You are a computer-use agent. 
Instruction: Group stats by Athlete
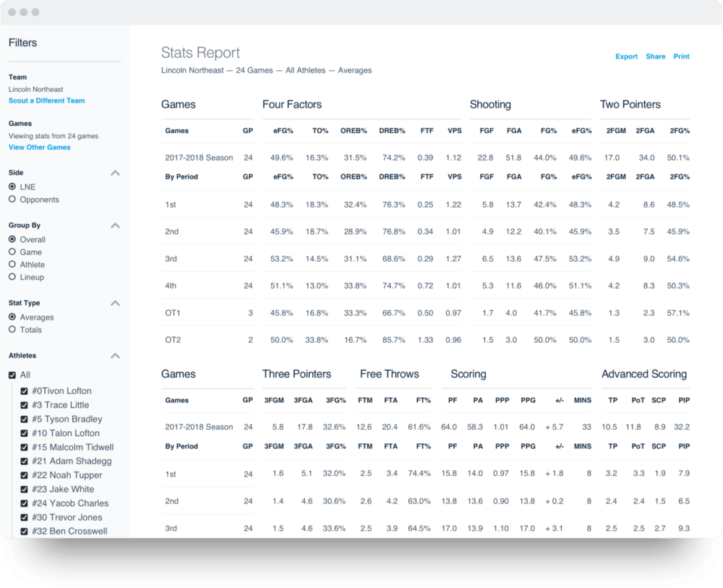[12, 265]
